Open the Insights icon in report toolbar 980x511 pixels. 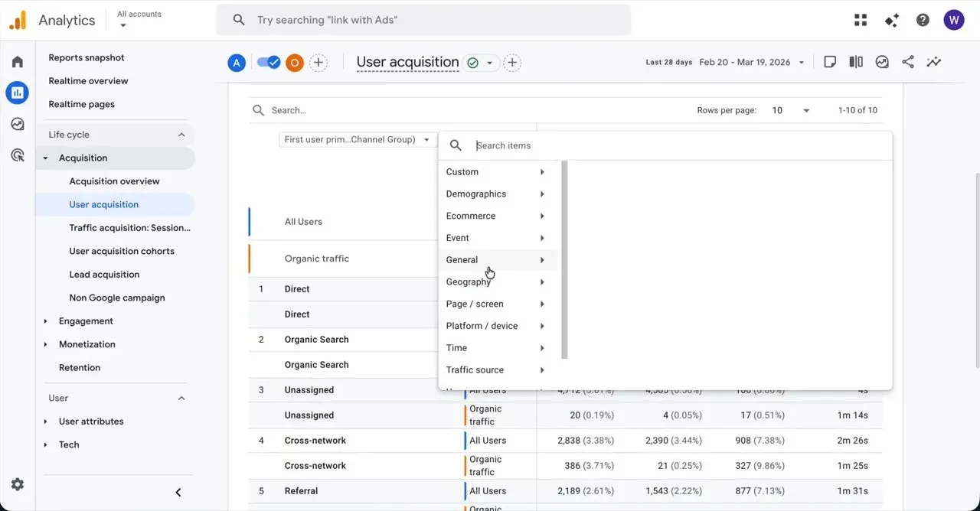(882, 62)
